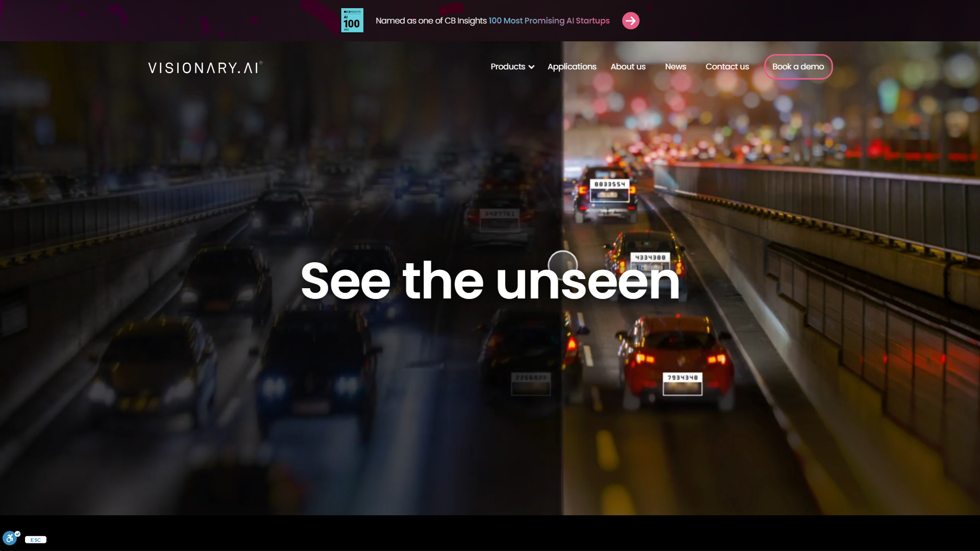Click the chevron arrow beside Products
The height and width of the screenshot is (551, 980).
531,67
